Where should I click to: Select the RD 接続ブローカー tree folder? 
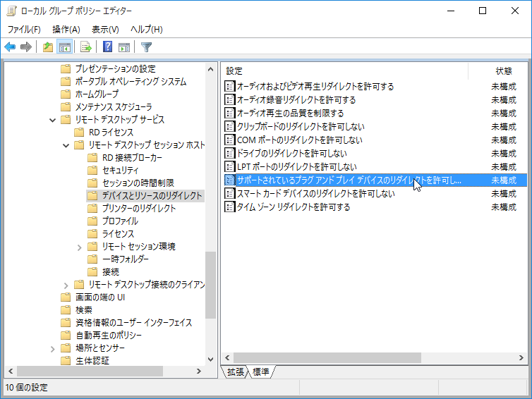coord(133,158)
